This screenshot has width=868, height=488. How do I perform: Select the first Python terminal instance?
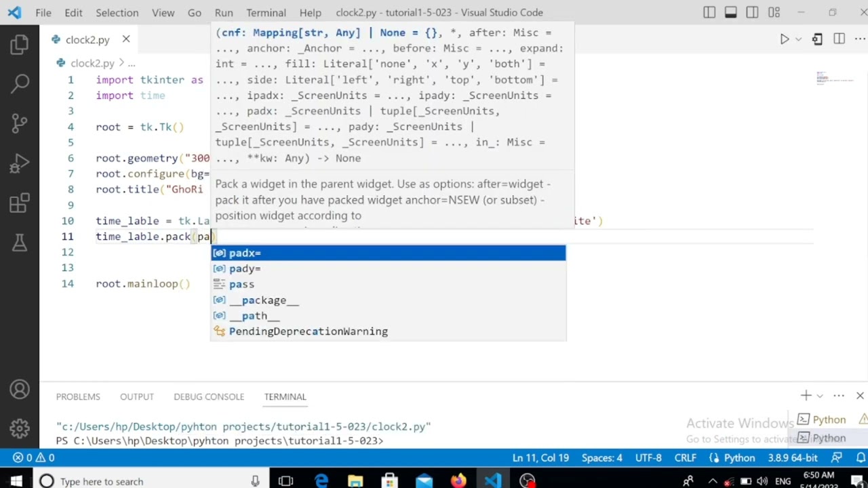[827, 420]
